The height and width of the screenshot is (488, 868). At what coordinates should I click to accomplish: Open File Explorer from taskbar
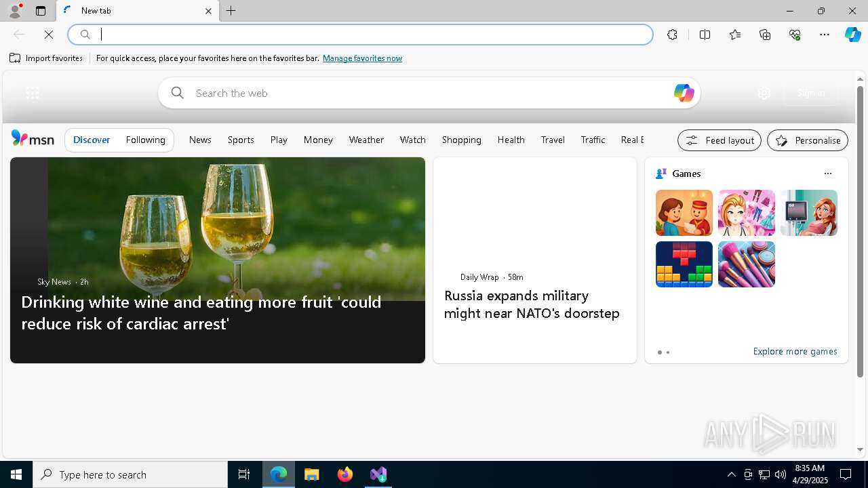coord(312,474)
